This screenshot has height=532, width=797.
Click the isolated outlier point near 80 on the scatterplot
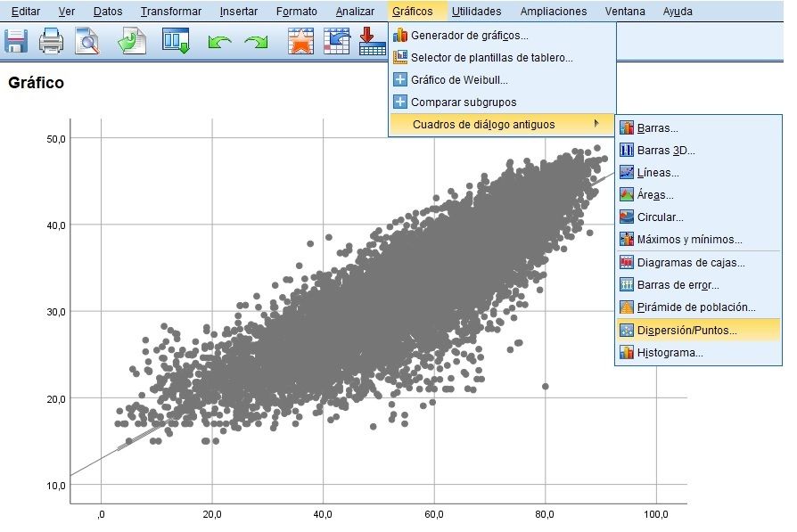[546, 386]
